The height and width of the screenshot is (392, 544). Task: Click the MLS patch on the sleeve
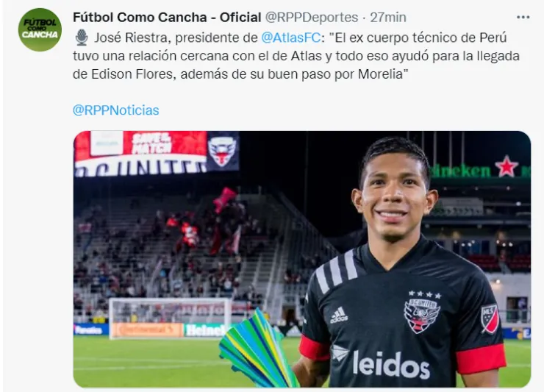(x=490, y=319)
